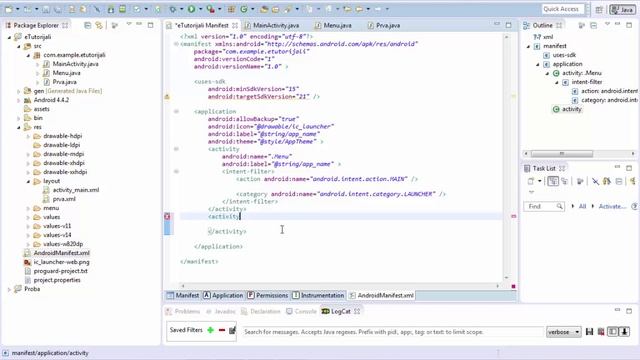This screenshot has height=360, width=640.
Task: Click the LogCat message search field
Action: click(x=393, y=332)
